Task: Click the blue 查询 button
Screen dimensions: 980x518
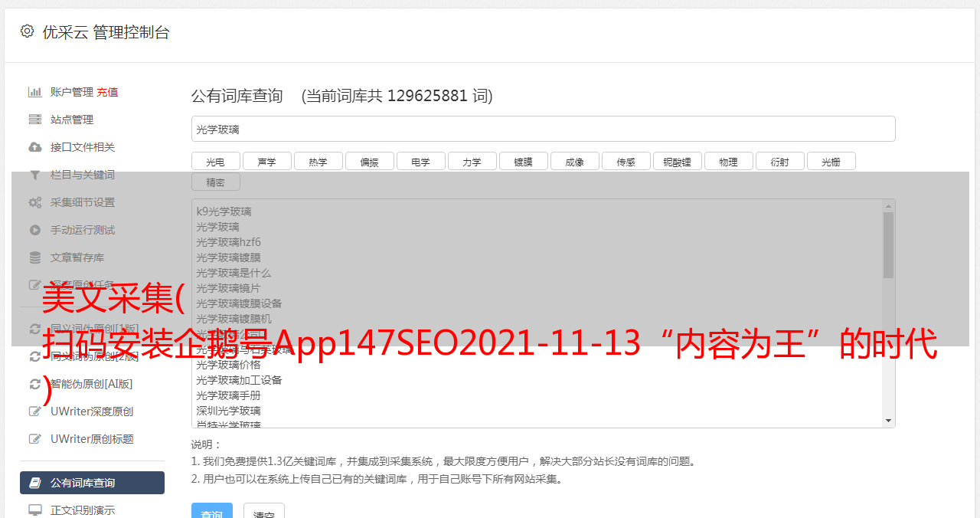Action: click(211, 511)
